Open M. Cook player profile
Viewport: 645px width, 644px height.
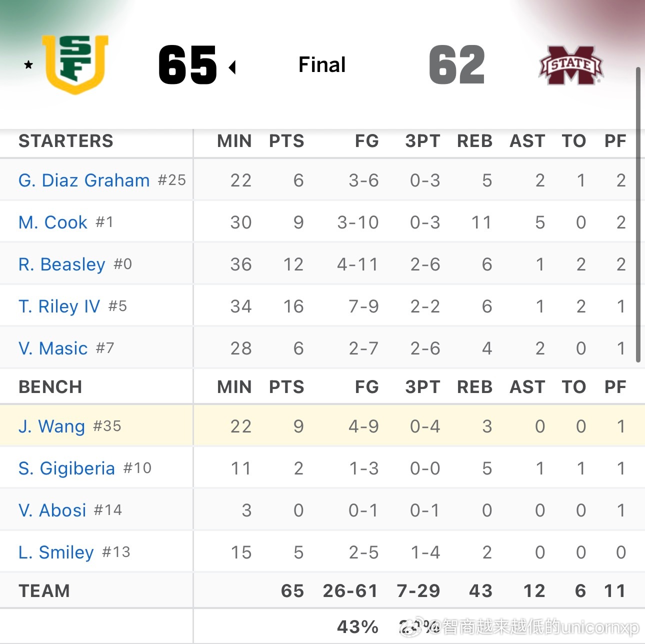[53, 222]
